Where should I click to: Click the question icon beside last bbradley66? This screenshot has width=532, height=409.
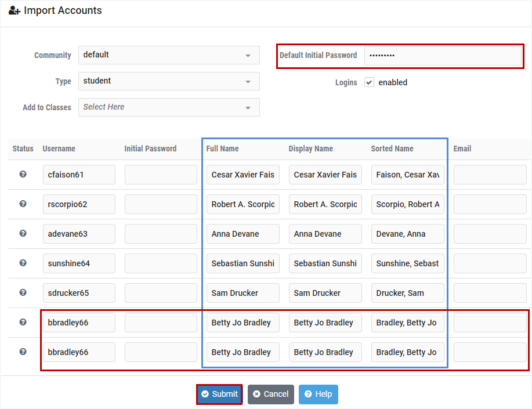[23, 352]
